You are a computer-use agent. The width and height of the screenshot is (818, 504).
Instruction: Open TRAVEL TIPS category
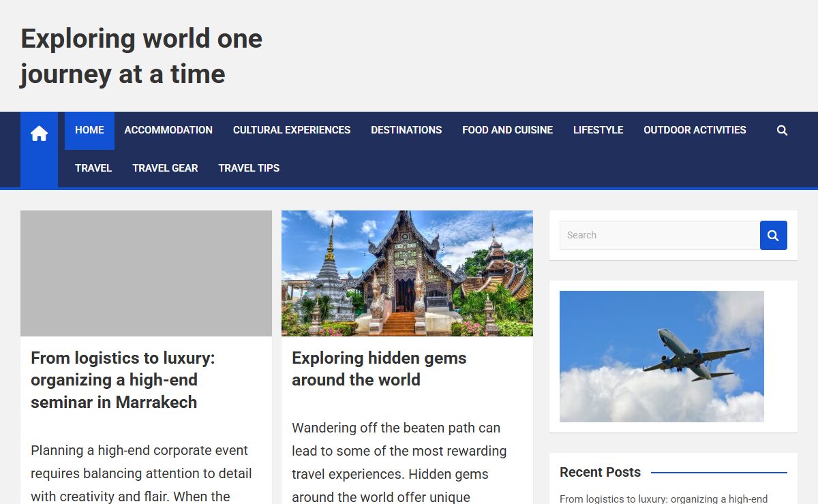(249, 168)
